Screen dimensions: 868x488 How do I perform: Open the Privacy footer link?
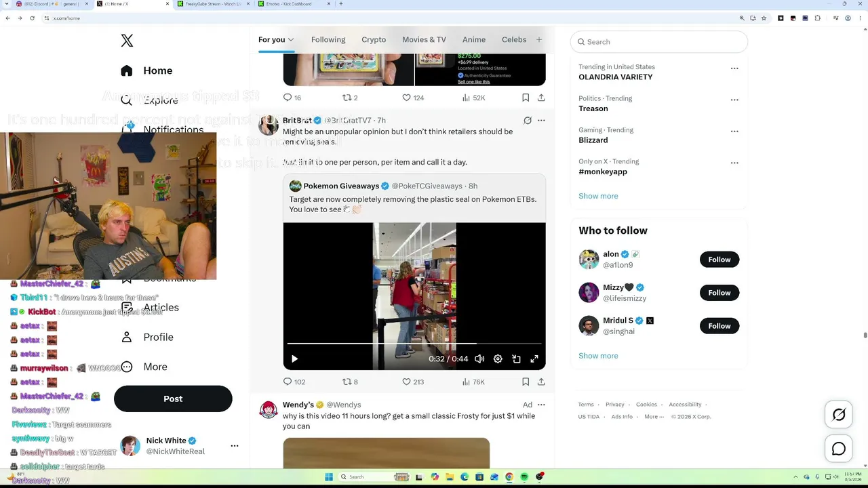[x=615, y=405]
